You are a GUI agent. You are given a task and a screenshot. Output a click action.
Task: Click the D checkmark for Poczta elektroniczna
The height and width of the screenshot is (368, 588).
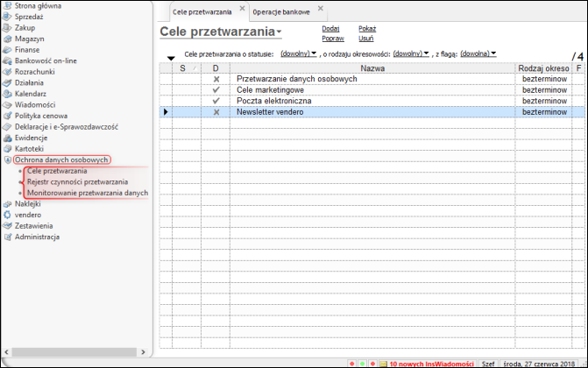216,101
